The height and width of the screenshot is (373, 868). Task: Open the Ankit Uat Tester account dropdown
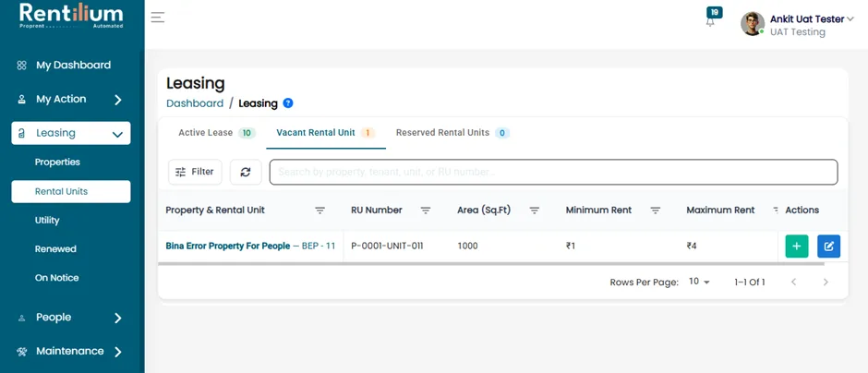click(x=812, y=19)
